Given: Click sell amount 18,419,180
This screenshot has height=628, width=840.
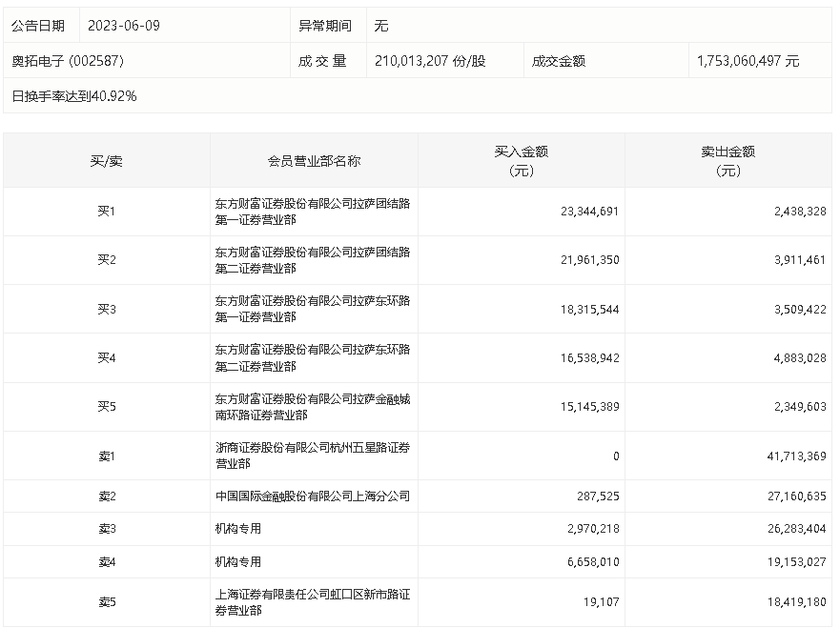Looking at the screenshot, I should [x=796, y=602].
